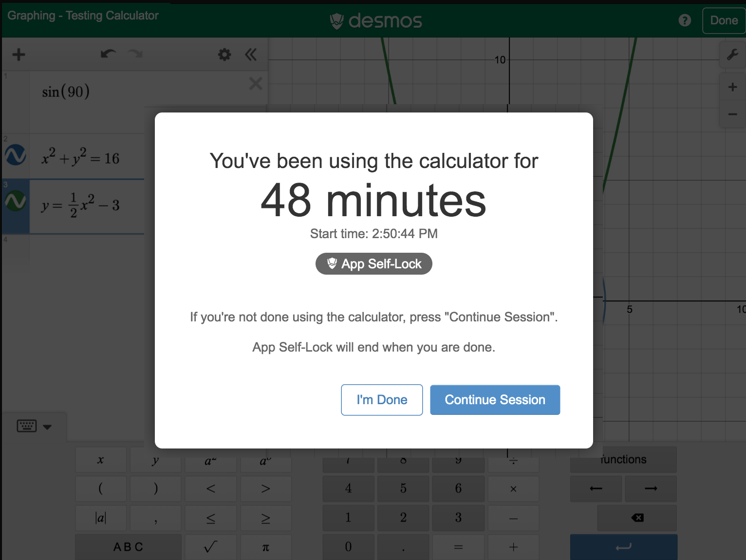Tap the y variable key
746x560 pixels.
[x=155, y=461]
